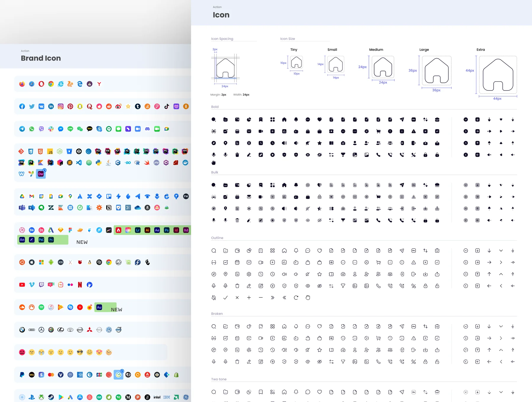Click the "Icon Spacing" heading
532x402 pixels.
click(x=222, y=39)
